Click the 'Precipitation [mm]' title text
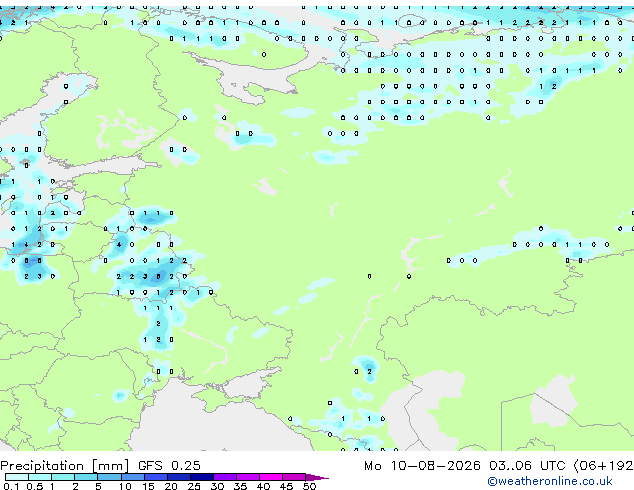Screen dimensions: 634x490 coord(65,466)
